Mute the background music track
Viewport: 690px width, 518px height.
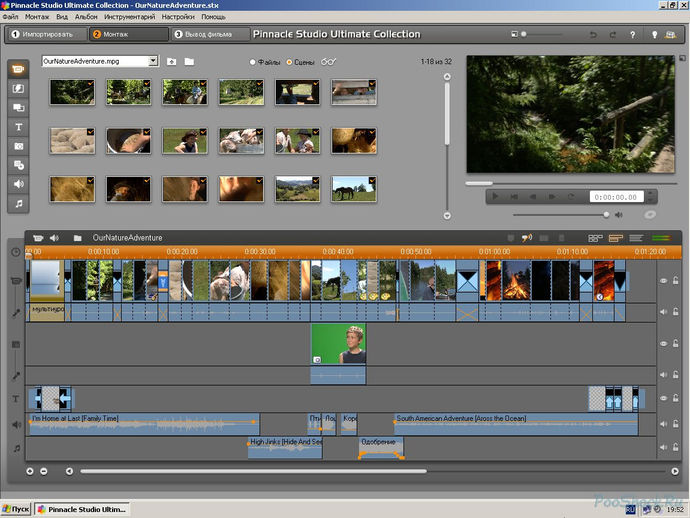pos(663,447)
